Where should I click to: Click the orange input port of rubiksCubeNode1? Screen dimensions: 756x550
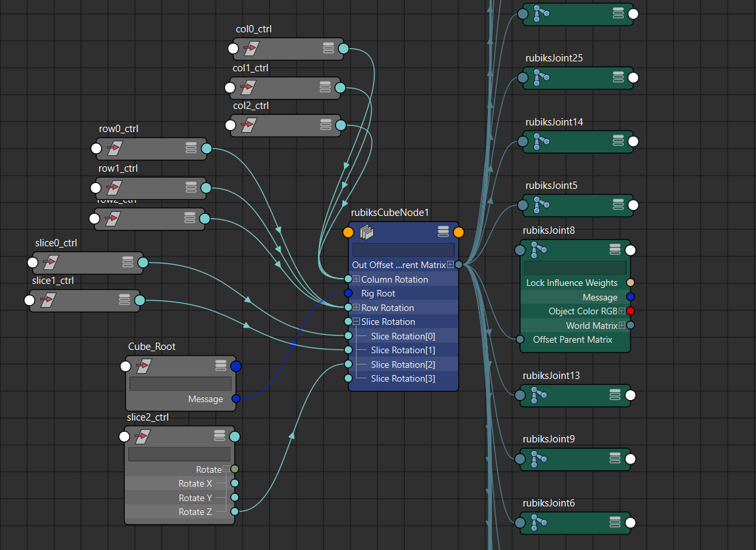[348, 232]
